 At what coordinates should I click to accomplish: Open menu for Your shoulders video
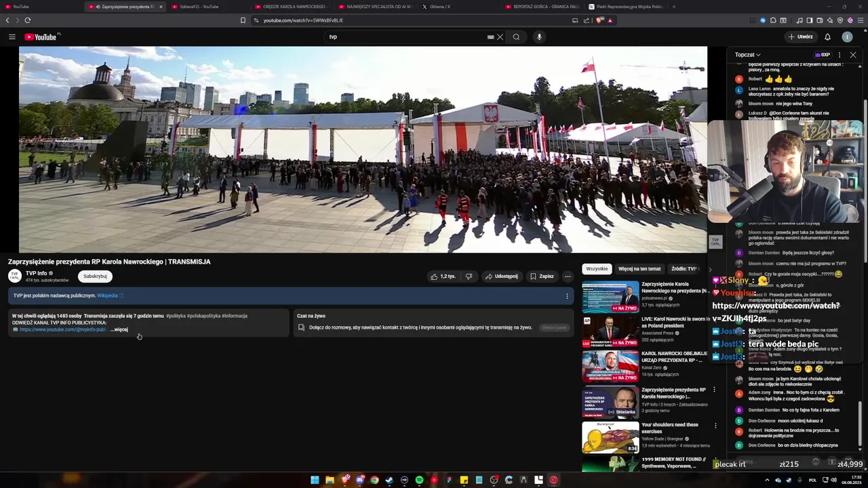click(714, 425)
